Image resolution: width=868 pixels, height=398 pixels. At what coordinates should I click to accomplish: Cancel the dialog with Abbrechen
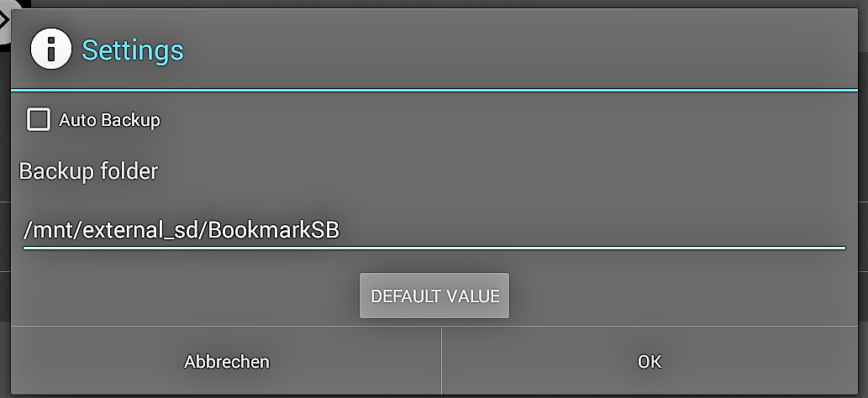(226, 361)
